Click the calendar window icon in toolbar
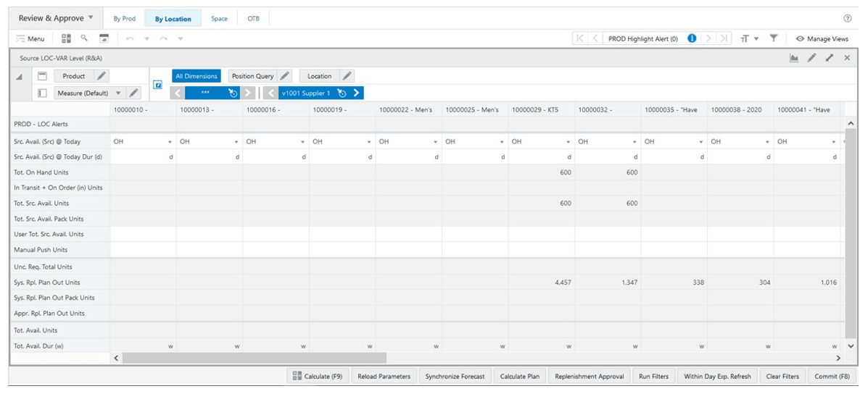 104,38
